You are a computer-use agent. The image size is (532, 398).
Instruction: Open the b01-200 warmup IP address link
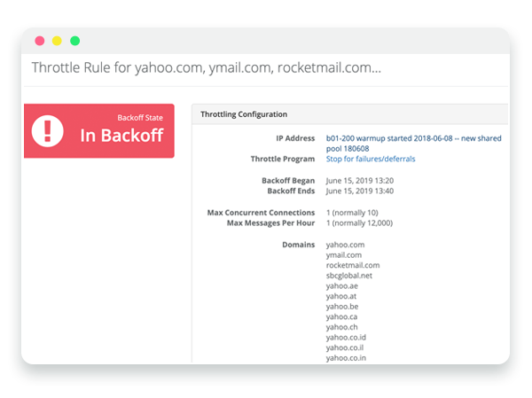pos(413,144)
